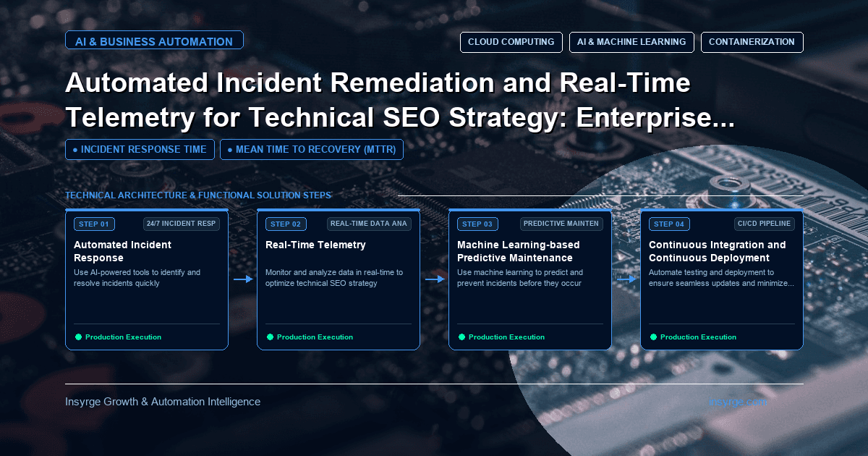Select the Cloud Computing tag
The width and height of the screenshot is (868, 456).
pyautogui.click(x=511, y=42)
